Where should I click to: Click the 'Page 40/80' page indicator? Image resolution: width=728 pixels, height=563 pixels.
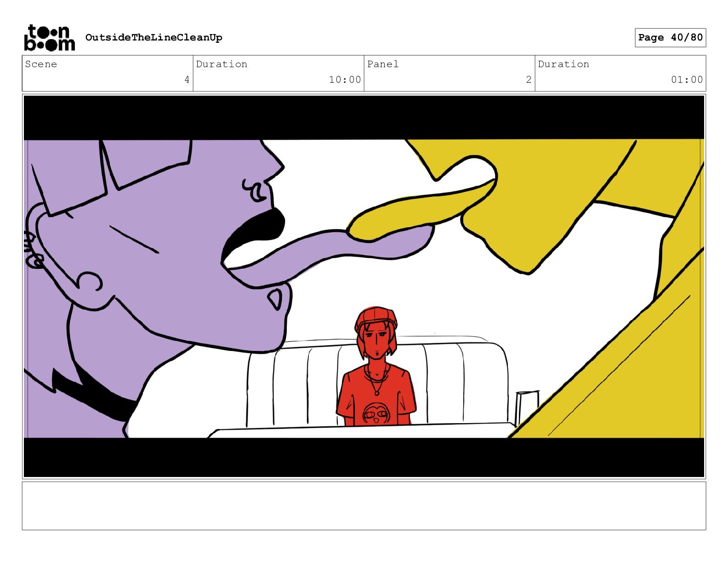[670, 37]
